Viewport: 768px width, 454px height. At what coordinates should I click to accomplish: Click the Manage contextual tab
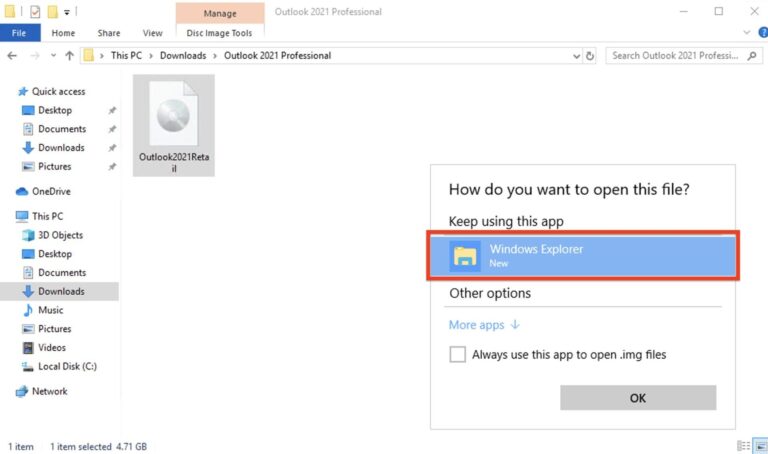click(220, 13)
